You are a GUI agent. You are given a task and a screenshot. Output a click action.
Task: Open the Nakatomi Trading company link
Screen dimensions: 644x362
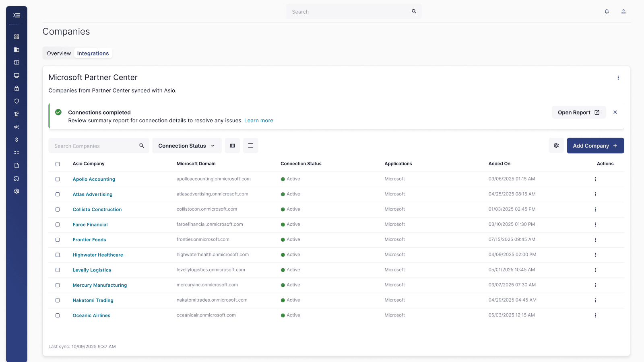(x=93, y=300)
